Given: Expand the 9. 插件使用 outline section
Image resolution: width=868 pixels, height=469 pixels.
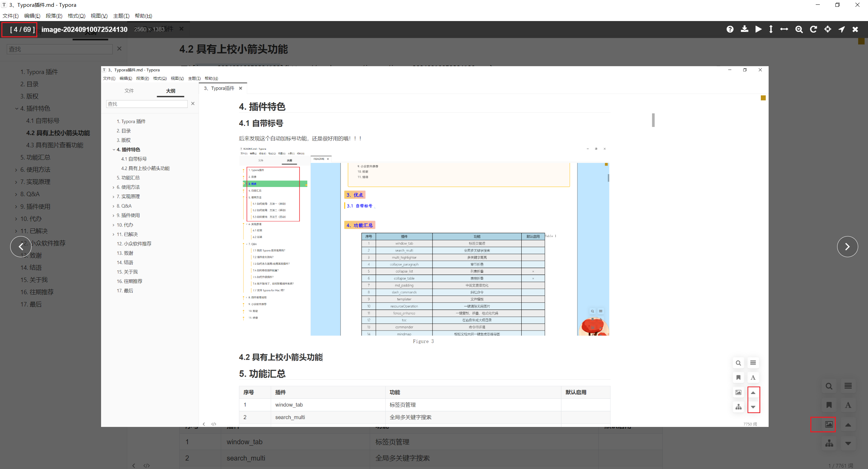Looking at the screenshot, I should tap(16, 207).
